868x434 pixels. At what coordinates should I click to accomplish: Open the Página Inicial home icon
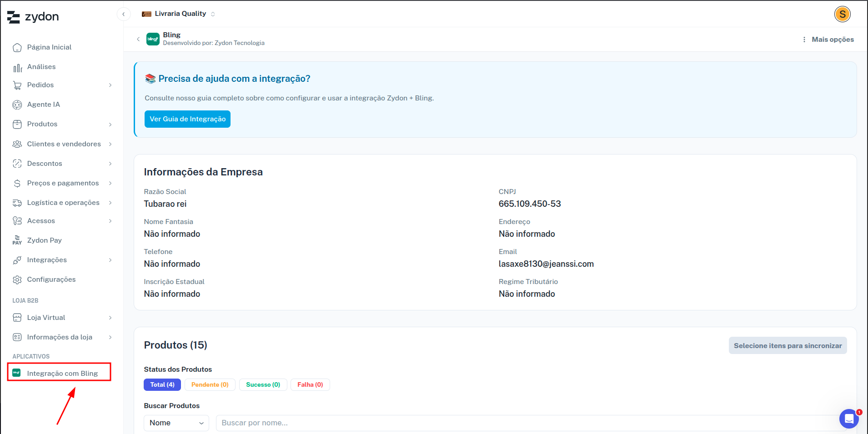pos(17,48)
